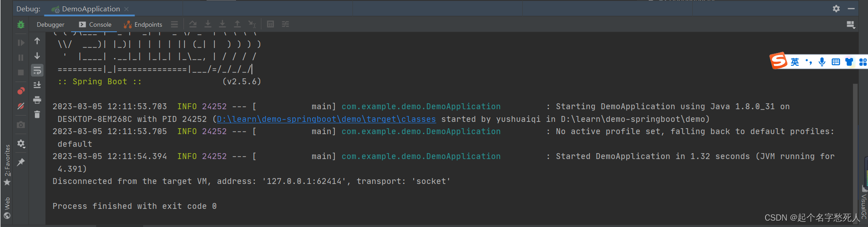Open Evaluate Expression calculator icon
Viewport: 868px width, 227px height.
[x=270, y=24]
